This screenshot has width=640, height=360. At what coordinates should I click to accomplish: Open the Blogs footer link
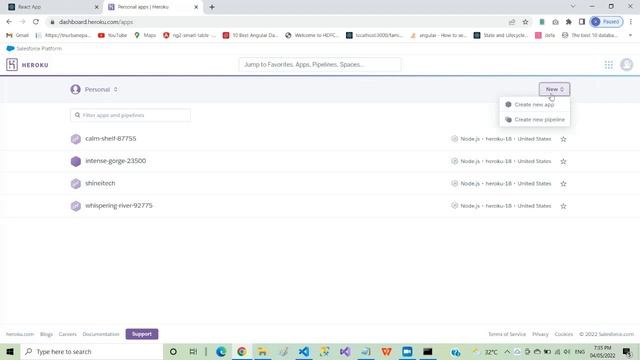coord(47,334)
